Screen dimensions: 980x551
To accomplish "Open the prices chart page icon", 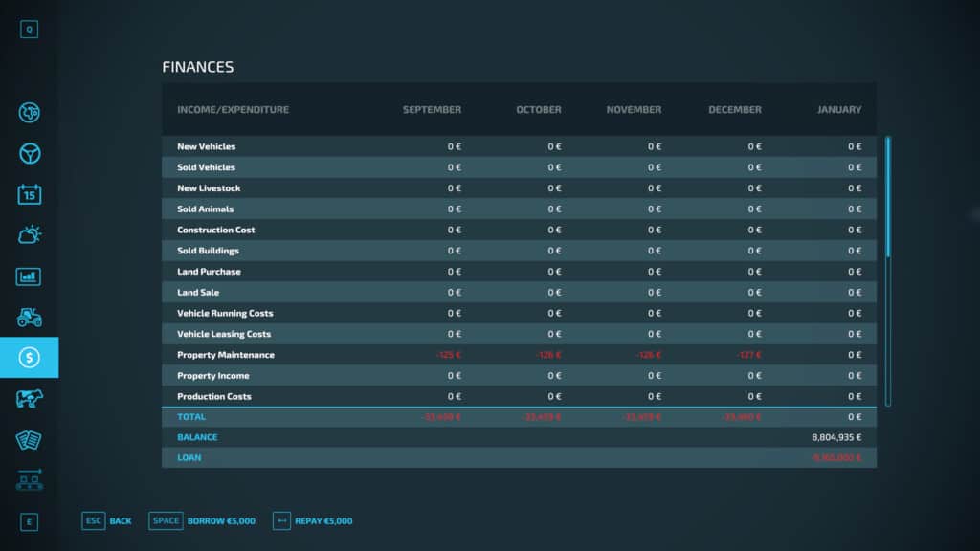I will pyautogui.click(x=30, y=276).
